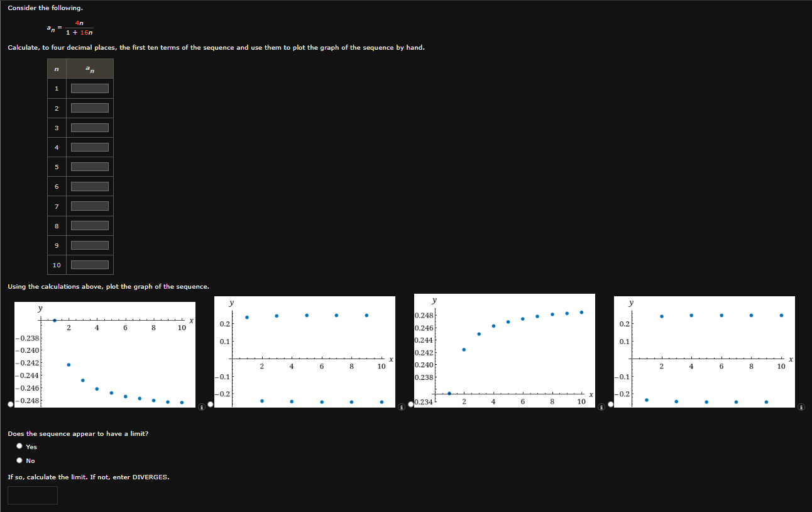Select the "No" radio button
The height and width of the screenshot is (512, 812).
19,460
